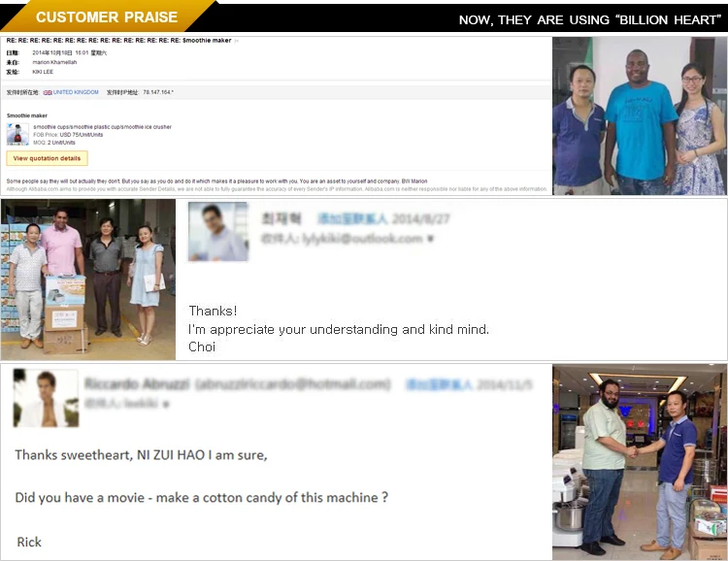The image size is (728, 561).
Task: Click the UK flag icon beside sender location
Action: pos(48,92)
